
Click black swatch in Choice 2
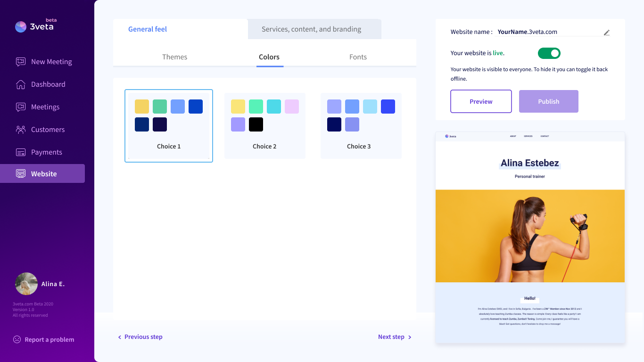pos(256,124)
